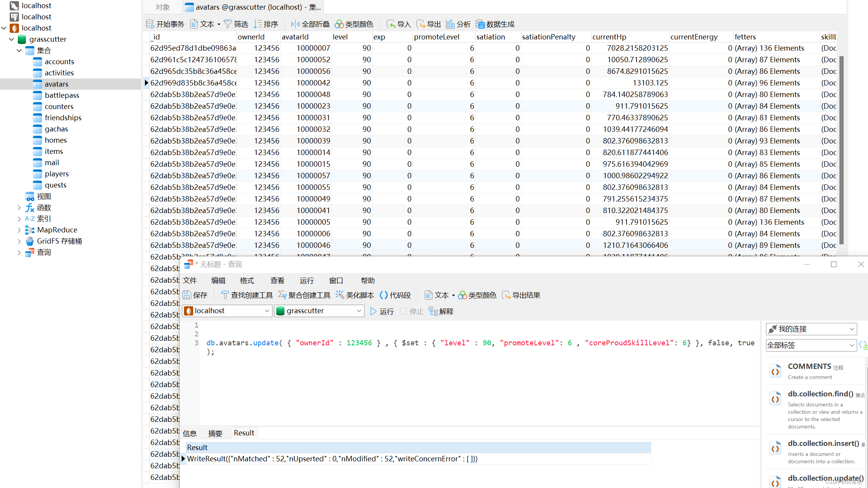Switch to the 对象 tab
868x488 pixels.
(x=163, y=7)
